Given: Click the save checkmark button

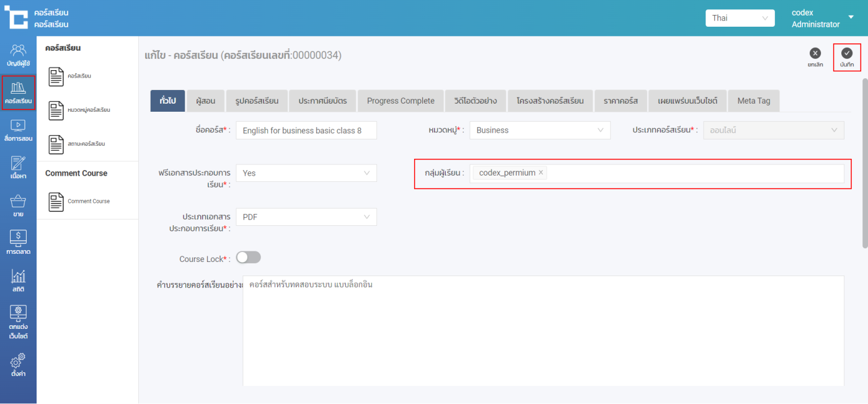Looking at the screenshot, I should pyautogui.click(x=846, y=54).
